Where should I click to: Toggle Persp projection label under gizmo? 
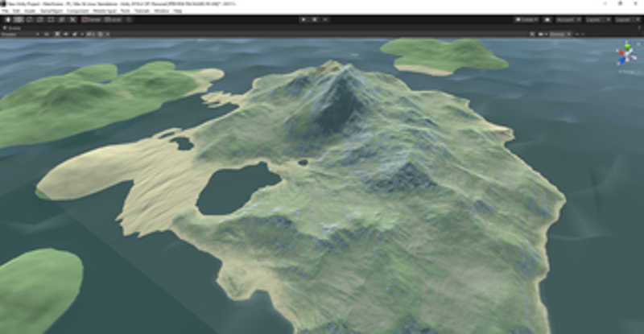(627, 72)
